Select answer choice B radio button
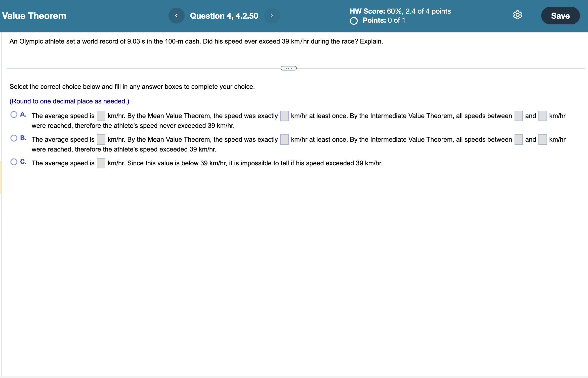 pyautogui.click(x=14, y=138)
